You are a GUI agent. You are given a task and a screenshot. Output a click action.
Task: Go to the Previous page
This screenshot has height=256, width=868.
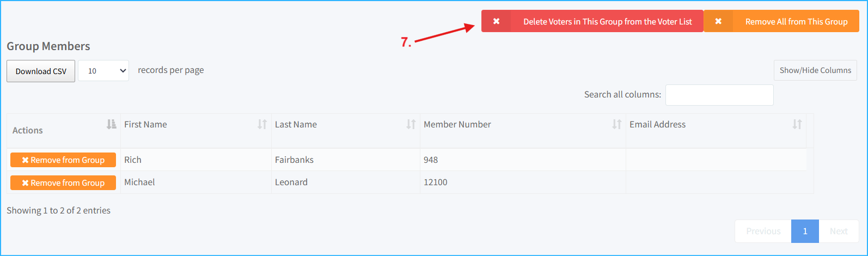point(763,231)
